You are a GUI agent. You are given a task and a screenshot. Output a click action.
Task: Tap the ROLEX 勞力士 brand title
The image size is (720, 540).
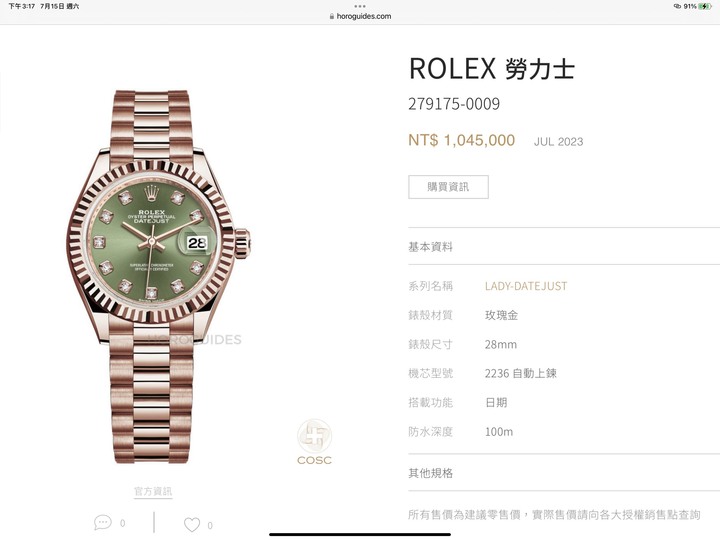click(x=492, y=69)
